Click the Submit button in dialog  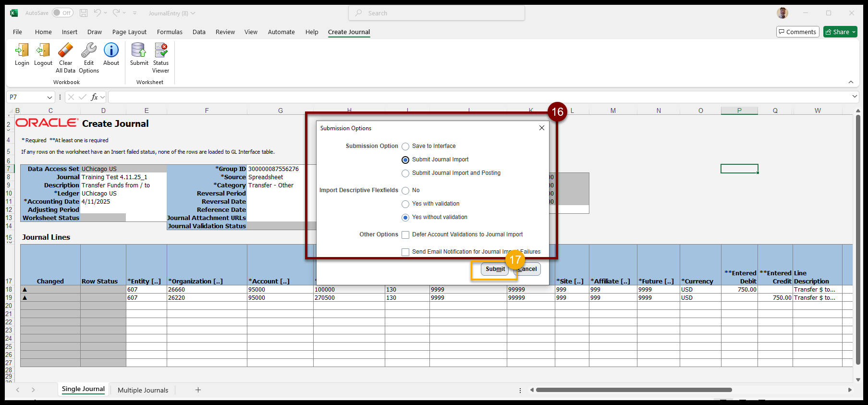[x=495, y=269]
